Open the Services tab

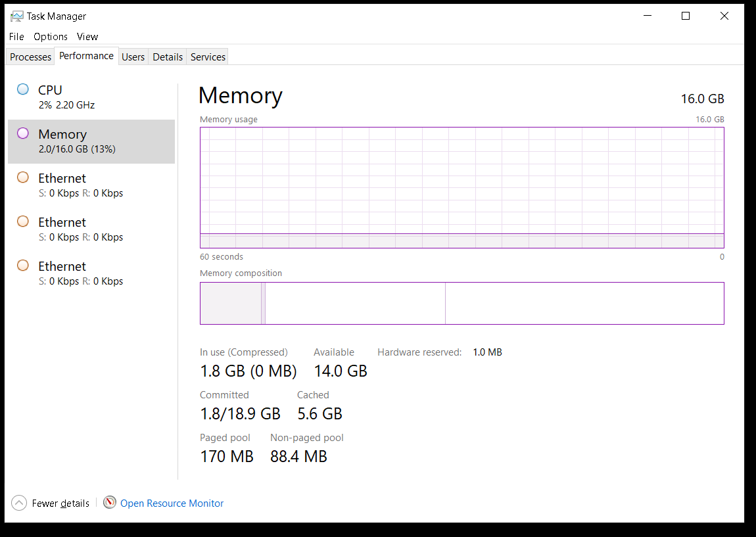(x=208, y=57)
